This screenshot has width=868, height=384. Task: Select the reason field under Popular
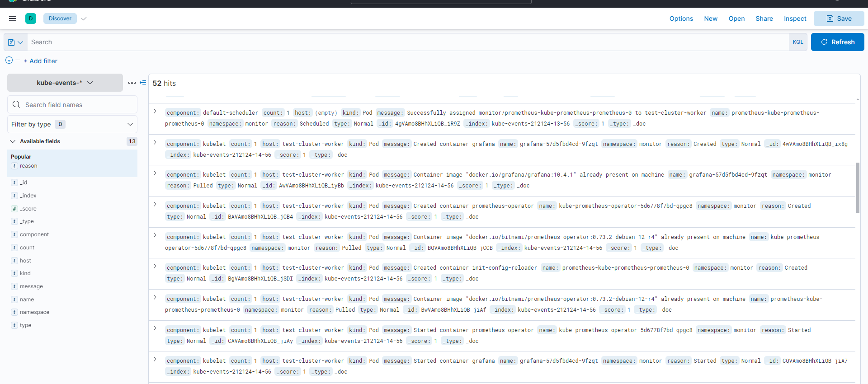[x=28, y=166]
